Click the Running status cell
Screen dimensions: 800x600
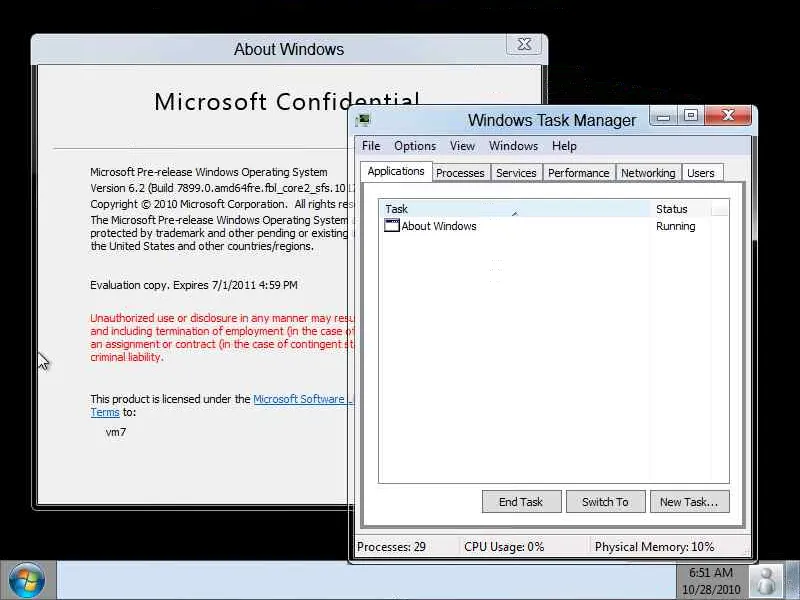tap(676, 226)
